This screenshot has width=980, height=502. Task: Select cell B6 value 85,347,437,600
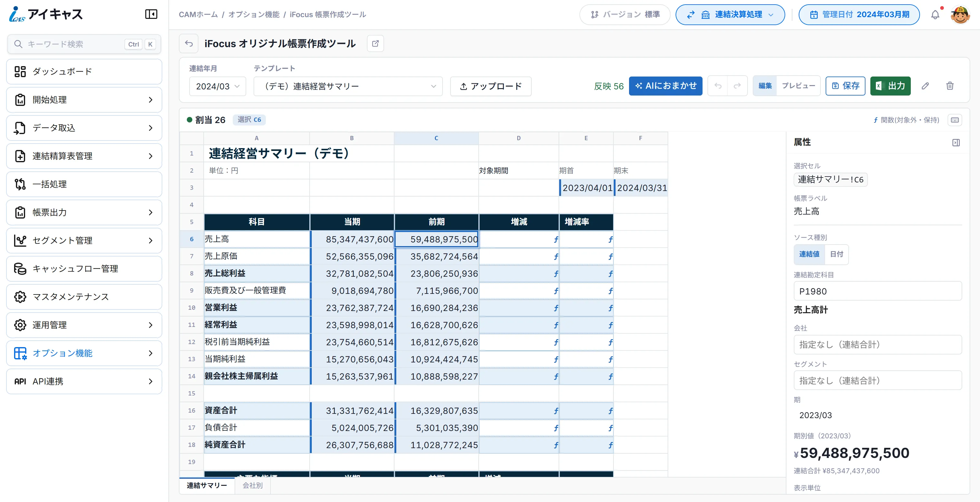[x=352, y=239]
